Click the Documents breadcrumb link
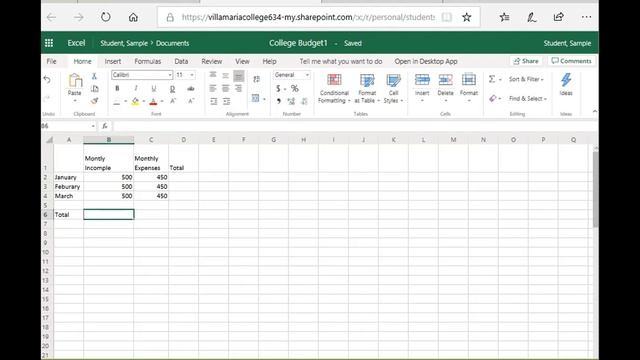Image resolution: width=640 pixels, height=360 pixels. click(172, 43)
